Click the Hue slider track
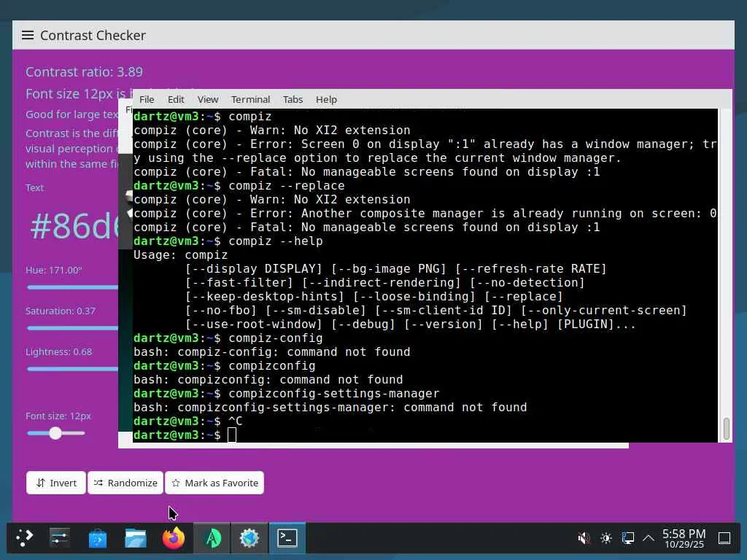 pos(72,287)
